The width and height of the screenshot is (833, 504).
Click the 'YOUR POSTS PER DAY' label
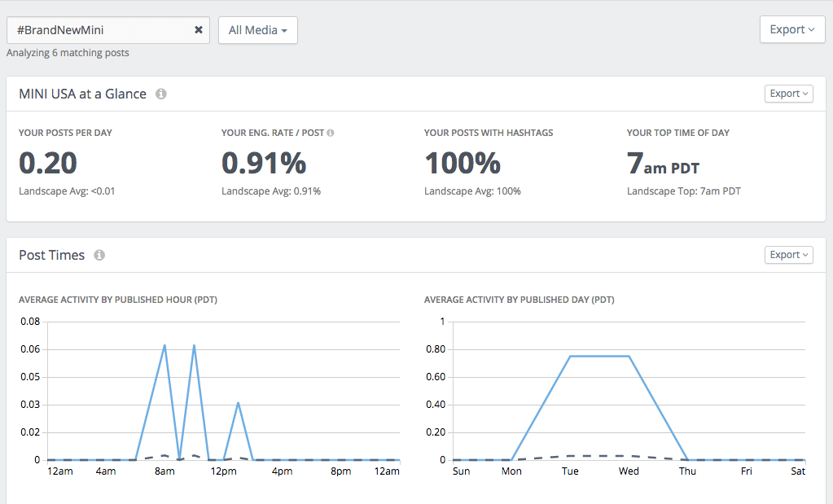click(65, 133)
